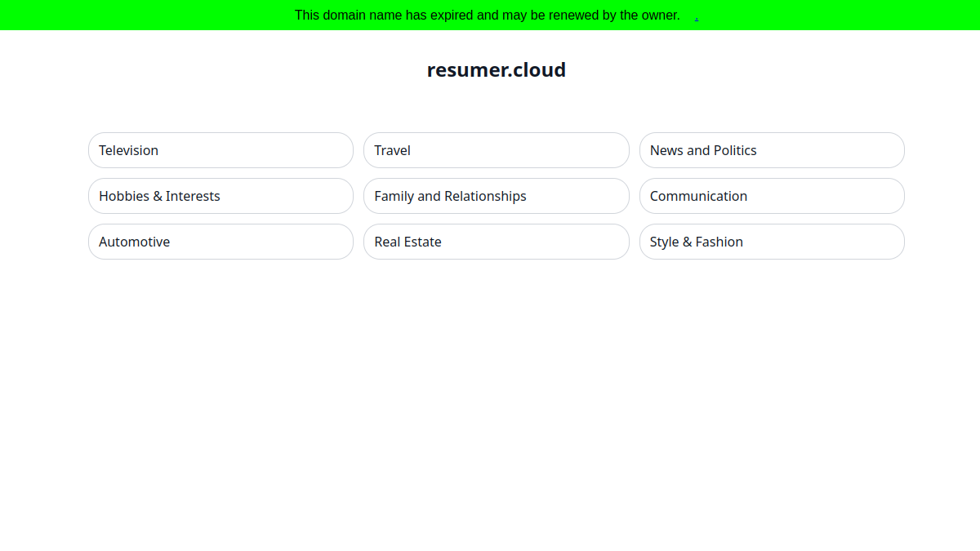Go to News and Politics
The width and height of the screenshot is (980, 551).
point(772,150)
